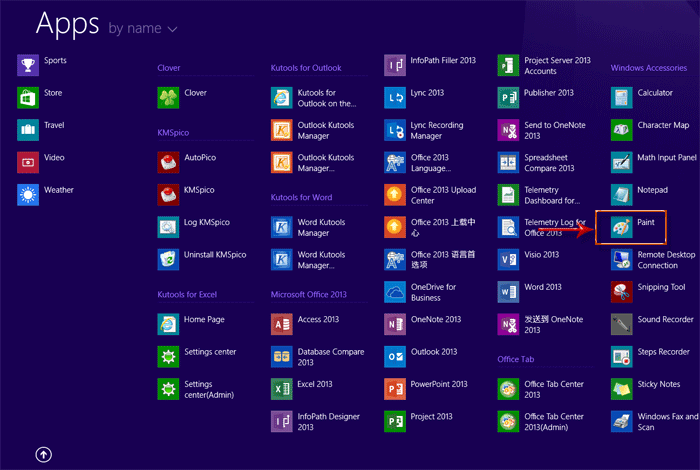Open the Weather app
The image size is (700, 470).
coord(28,194)
